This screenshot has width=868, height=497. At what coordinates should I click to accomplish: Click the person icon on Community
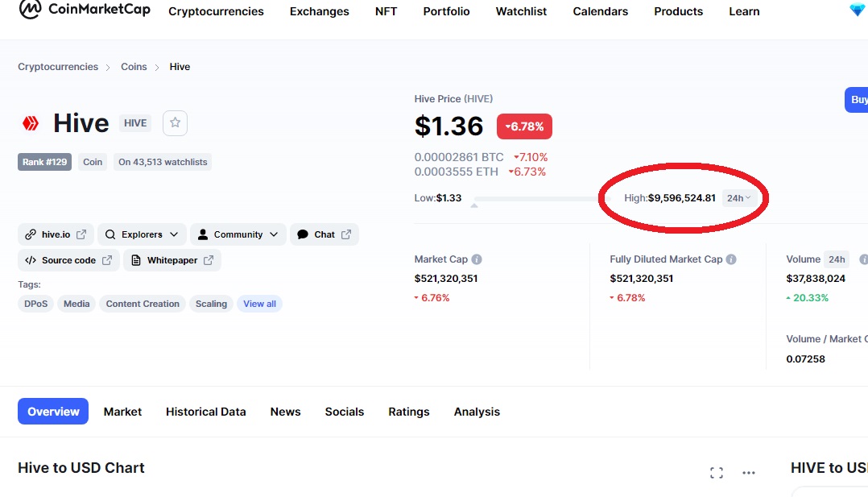click(203, 234)
